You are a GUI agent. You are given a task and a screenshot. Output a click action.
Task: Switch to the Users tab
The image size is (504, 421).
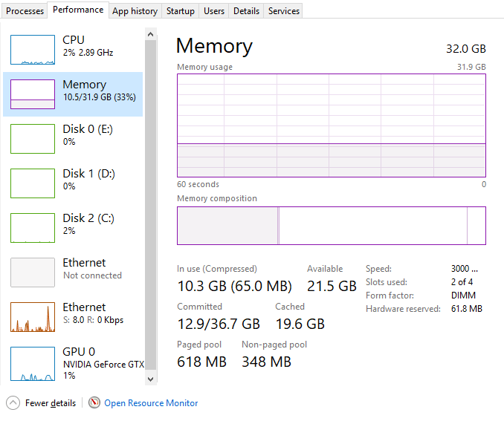[214, 11]
